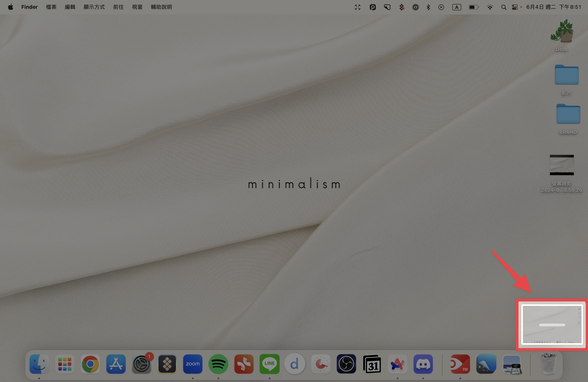The height and width of the screenshot is (382, 588).
Task: Click the Bluetooth icon in menu bar
Action: click(428, 7)
